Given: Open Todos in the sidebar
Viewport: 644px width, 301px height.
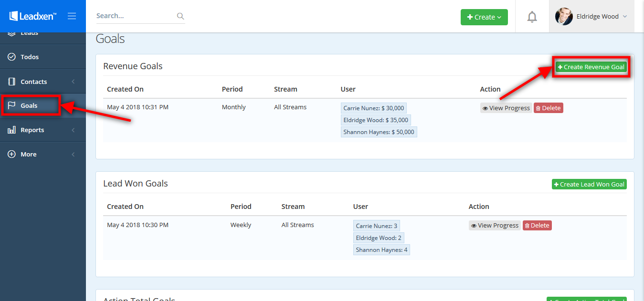Looking at the screenshot, I should point(43,57).
